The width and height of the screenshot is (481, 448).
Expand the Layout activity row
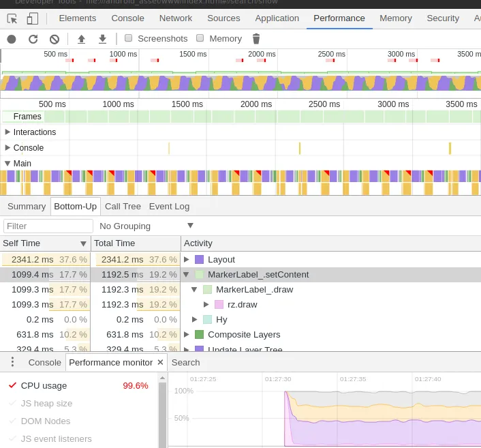tap(187, 259)
